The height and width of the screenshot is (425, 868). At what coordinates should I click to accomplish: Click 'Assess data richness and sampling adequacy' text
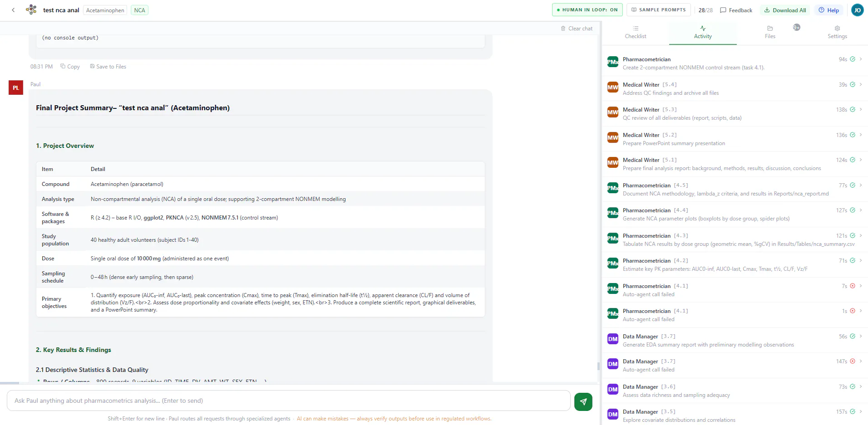[676, 395]
